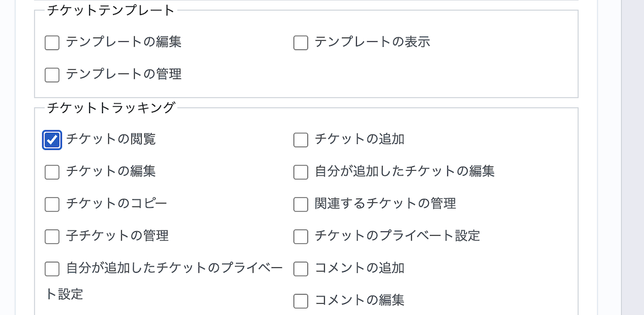Enable the コメントの編集 checkbox
Screen dimensions: 644x315
(x=301, y=301)
